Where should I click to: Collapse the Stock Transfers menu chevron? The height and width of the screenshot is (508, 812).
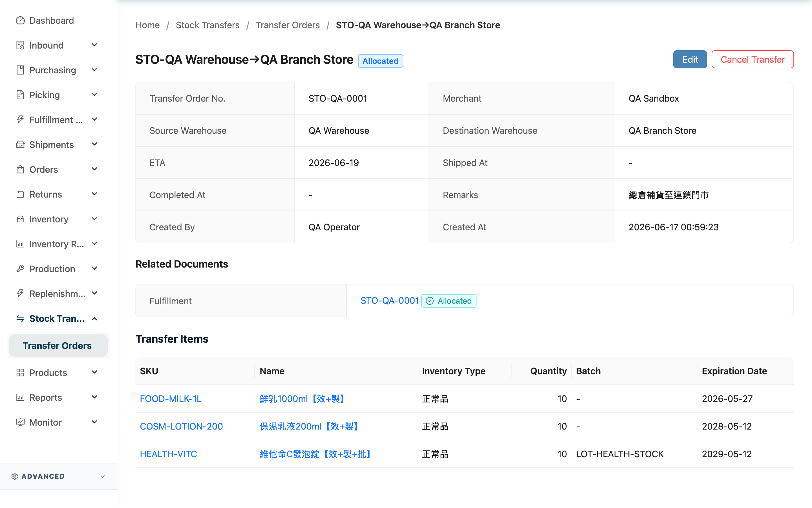coord(95,319)
